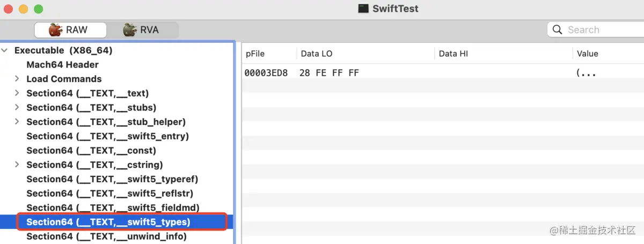
Task: Switch to RVA address mode
Action: (x=142, y=30)
